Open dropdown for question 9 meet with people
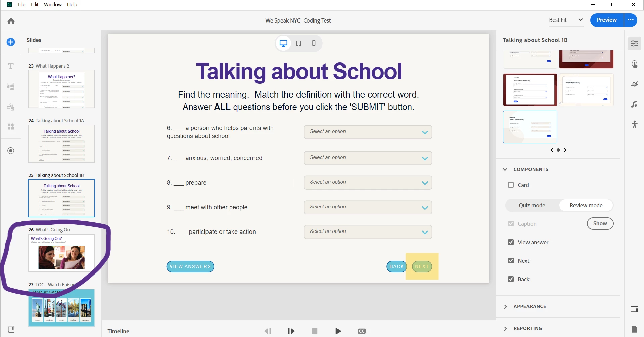 [368, 207]
